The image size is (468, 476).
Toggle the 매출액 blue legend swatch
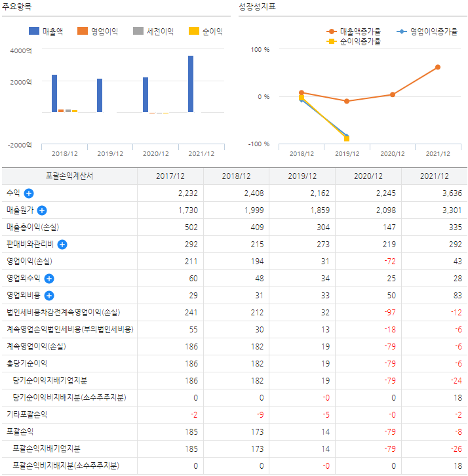[x=34, y=31]
